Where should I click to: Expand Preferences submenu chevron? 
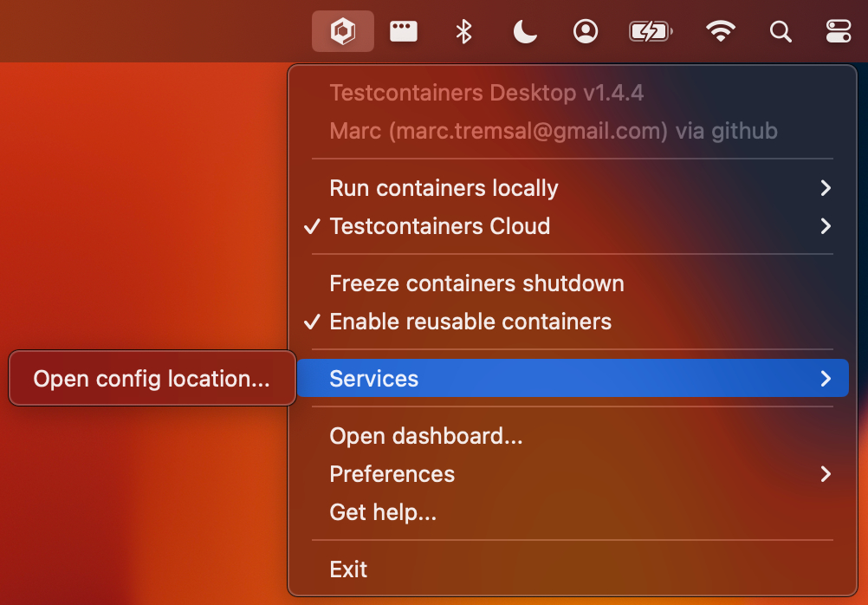coord(826,474)
